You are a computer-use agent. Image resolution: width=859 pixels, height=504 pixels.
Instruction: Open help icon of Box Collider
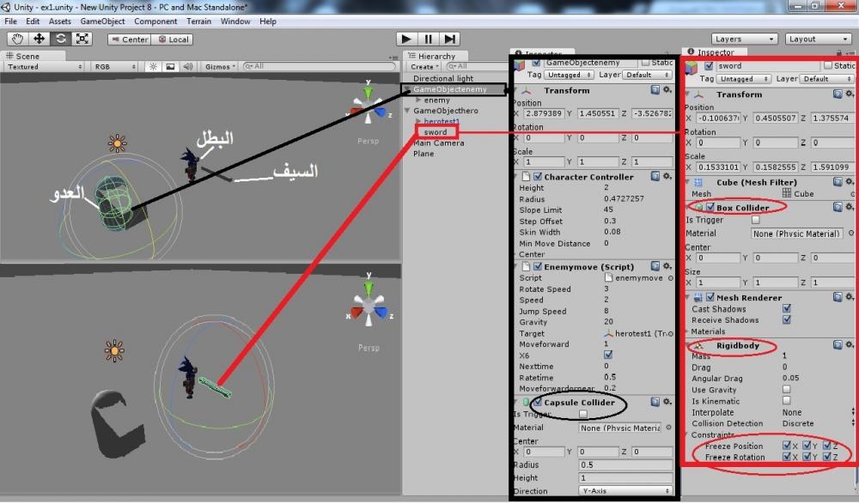(x=838, y=207)
